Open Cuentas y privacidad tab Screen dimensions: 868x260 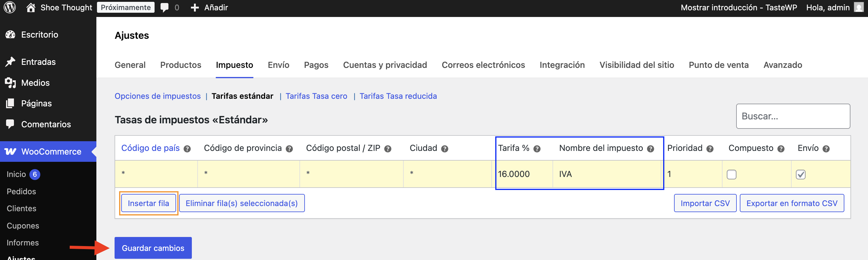(x=385, y=65)
